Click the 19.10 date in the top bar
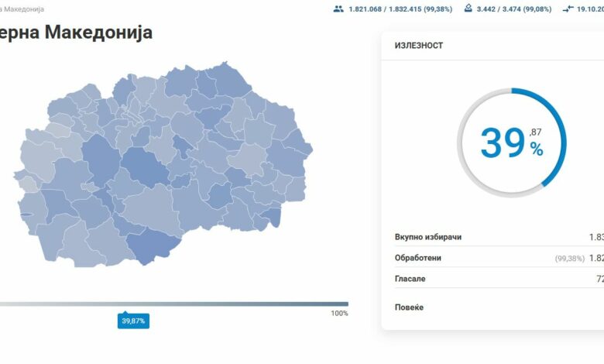The width and height of the screenshot is (604, 364). (x=590, y=9)
